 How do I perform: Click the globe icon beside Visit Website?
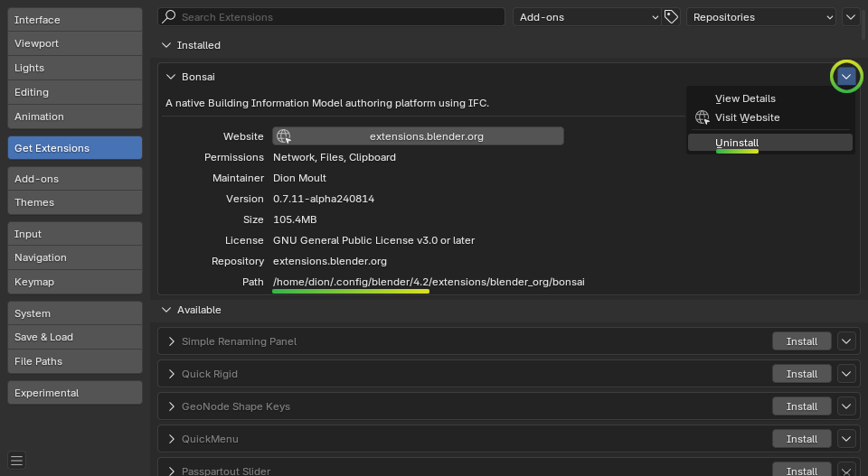tap(702, 117)
